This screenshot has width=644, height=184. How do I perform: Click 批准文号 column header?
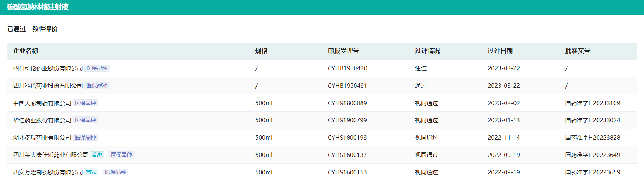point(578,51)
